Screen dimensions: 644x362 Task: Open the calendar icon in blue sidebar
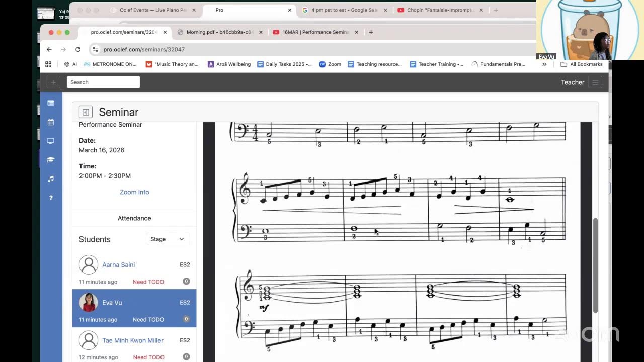pyautogui.click(x=51, y=122)
